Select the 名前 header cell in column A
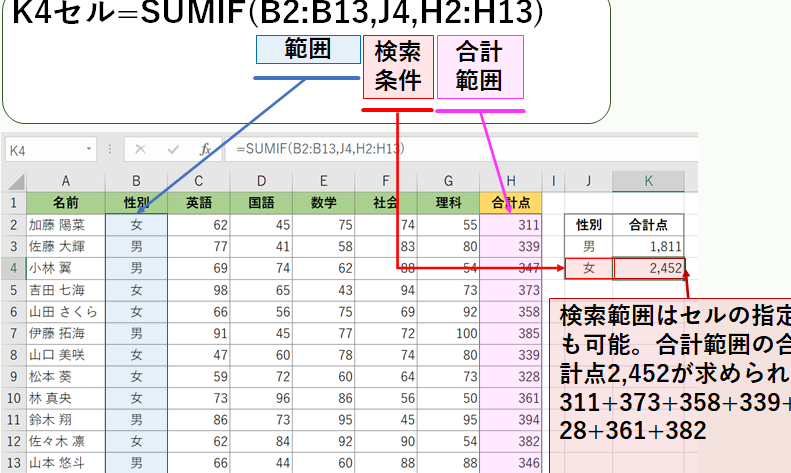This screenshot has height=473, width=791. point(65,202)
